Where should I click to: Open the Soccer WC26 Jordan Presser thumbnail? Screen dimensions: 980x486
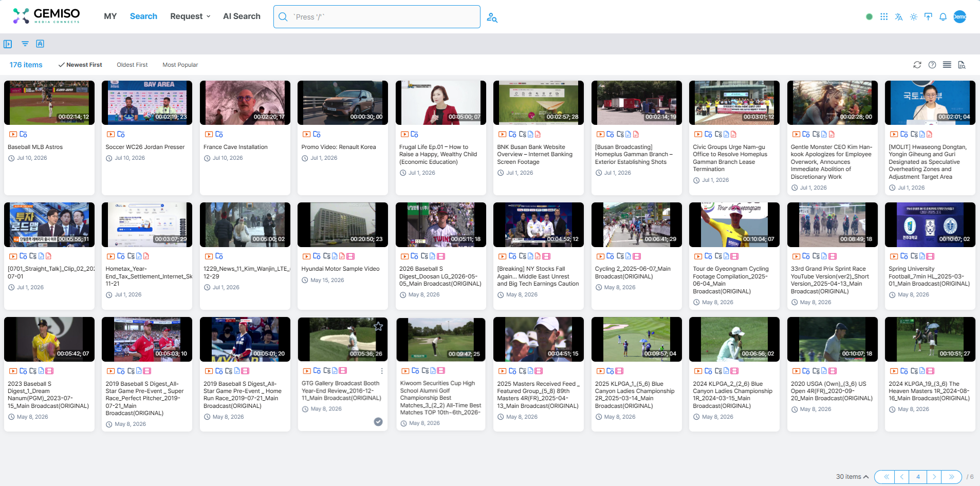tap(147, 103)
